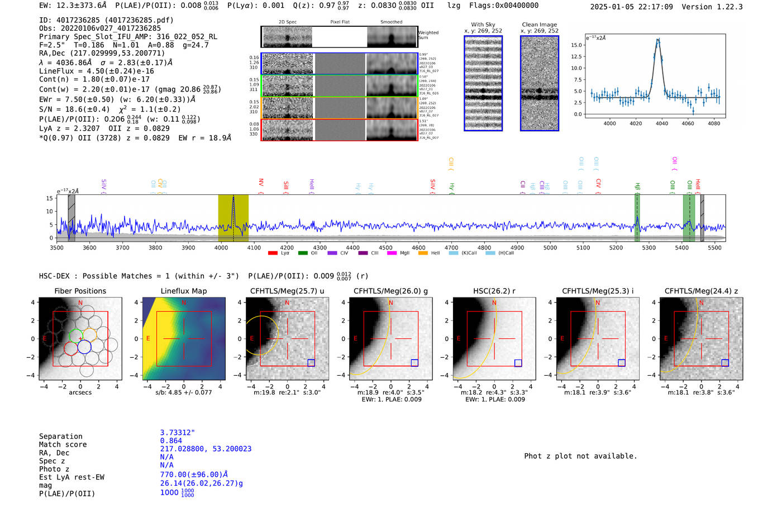
Task: Click the Primary Spec_Slot_IFU_AMP line
Action: 128,36
